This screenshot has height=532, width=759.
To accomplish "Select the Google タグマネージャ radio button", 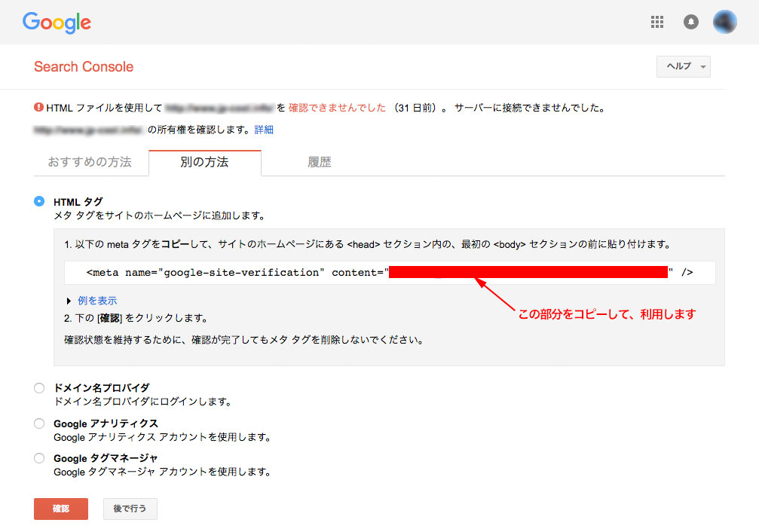I will [x=39, y=458].
